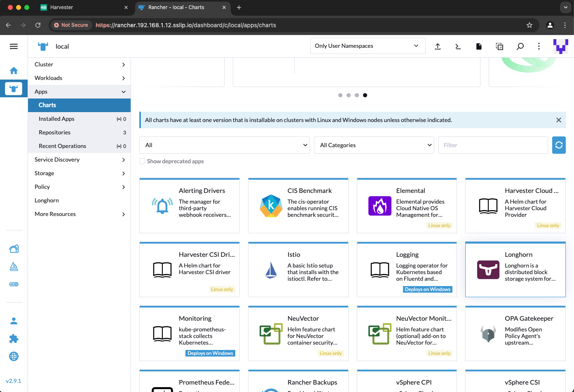This screenshot has height=392, width=574.
Task: Click CIS Benchmark hexagon logo
Action: pyautogui.click(x=271, y=206)
